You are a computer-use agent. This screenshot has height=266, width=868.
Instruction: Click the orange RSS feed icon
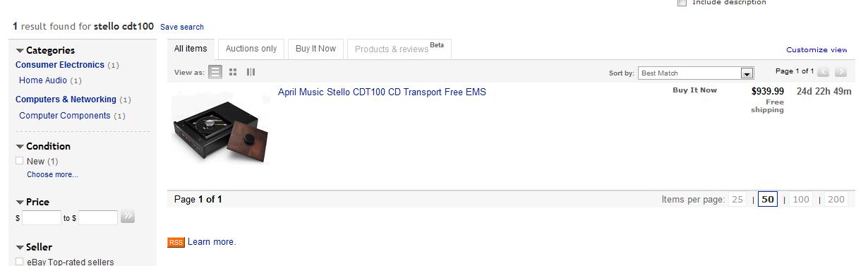click(176, 242)
